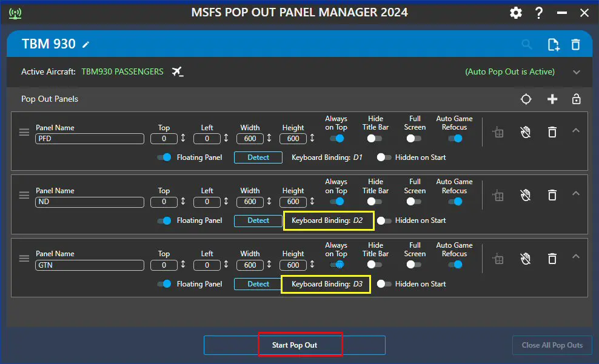Screen dimensions: 599x364
Task: Enable Full Screen for ND panel
Action: tap(413, 202)
